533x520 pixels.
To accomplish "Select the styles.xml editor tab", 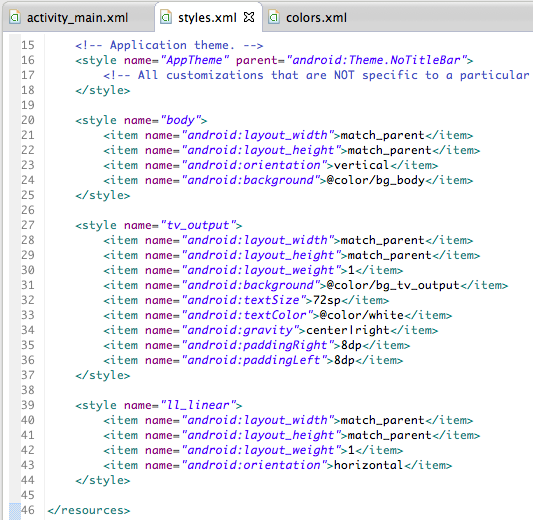I will 207,18.
